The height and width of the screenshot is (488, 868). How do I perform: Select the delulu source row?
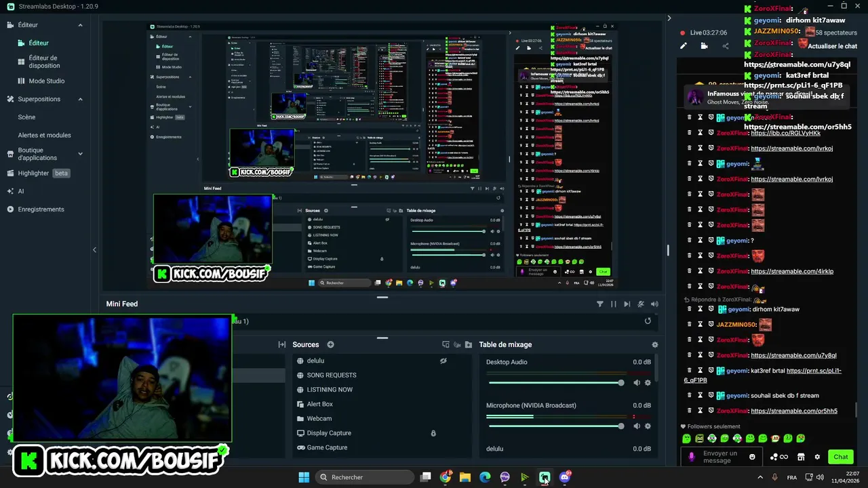pyautogui.click(x=381, y=361)
